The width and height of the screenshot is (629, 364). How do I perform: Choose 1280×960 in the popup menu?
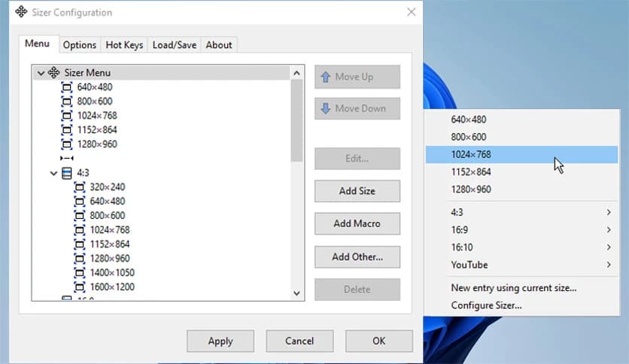[x=521, y=190]
